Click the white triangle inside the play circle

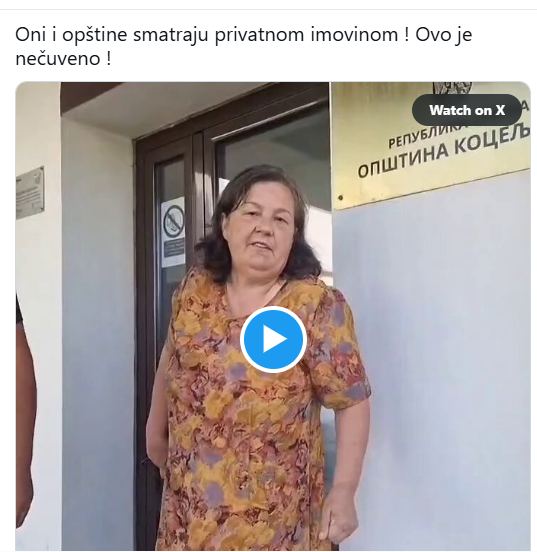coord(275,339)
